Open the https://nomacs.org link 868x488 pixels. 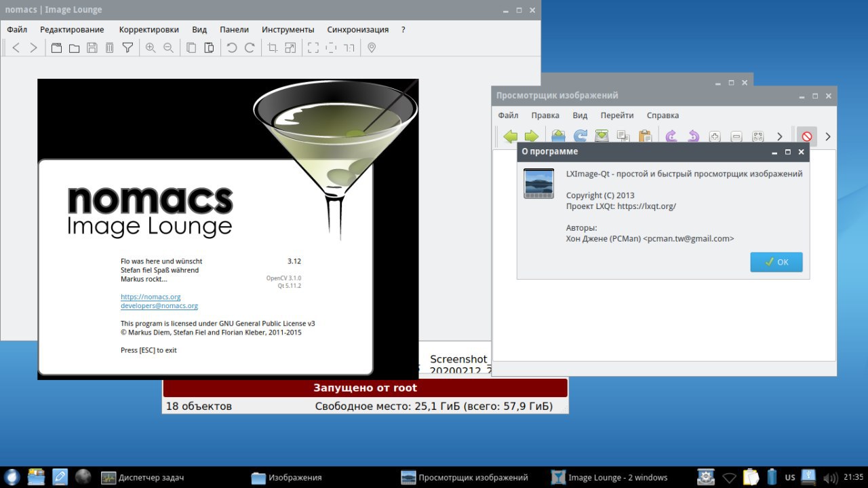[151, 297]
